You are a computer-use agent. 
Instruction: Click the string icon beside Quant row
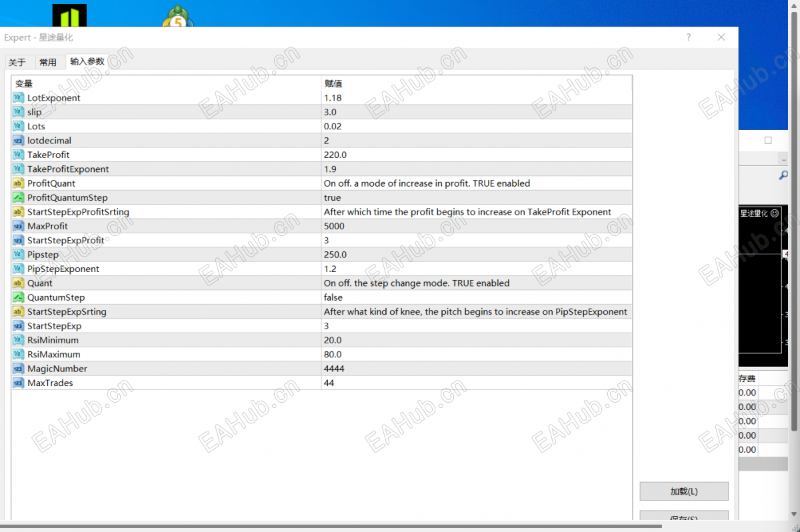click(19, 283)
